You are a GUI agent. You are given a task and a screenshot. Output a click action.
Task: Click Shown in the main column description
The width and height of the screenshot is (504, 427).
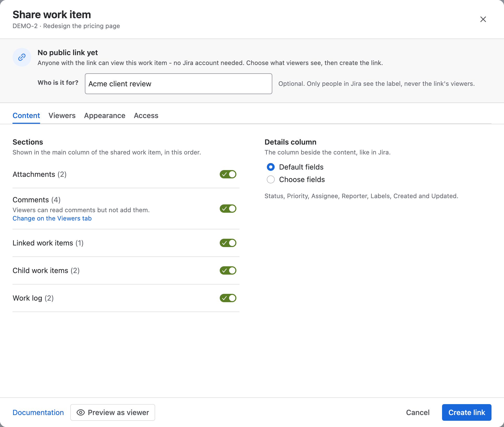pos(107,152)
